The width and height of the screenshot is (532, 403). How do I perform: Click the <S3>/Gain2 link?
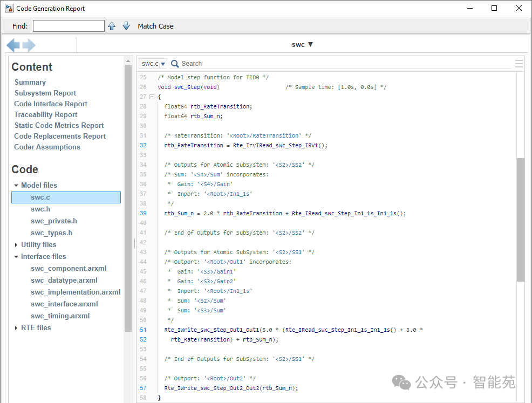217,282
